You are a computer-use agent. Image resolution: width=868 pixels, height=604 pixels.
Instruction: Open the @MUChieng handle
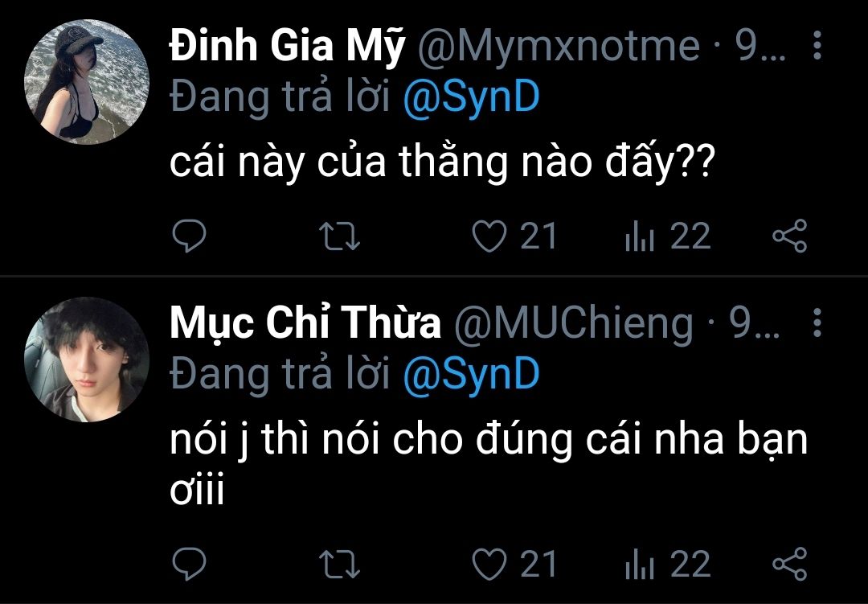573,324
